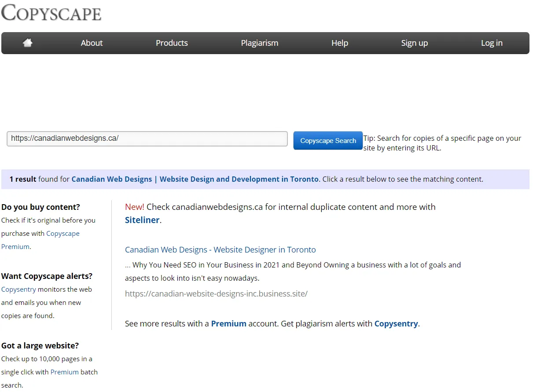Open the Help menu item

pyautogui.click(x=339, y=43)
